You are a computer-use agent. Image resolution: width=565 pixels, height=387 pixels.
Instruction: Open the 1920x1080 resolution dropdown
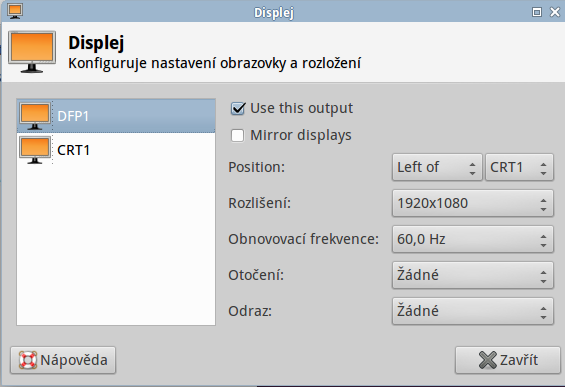[472, 204]
